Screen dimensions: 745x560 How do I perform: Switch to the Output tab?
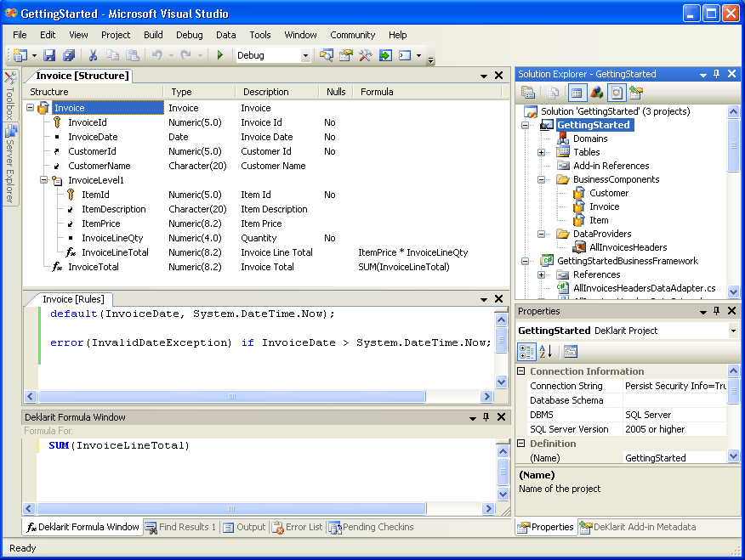244,527
